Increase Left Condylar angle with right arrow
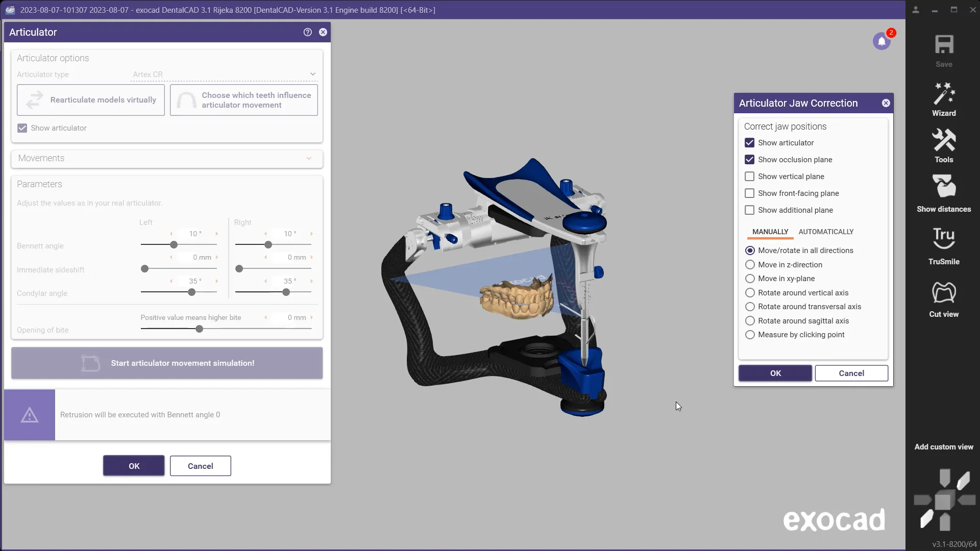Image resolution: width=980 pixels, height=551 pixels. [x=217, y=281]
